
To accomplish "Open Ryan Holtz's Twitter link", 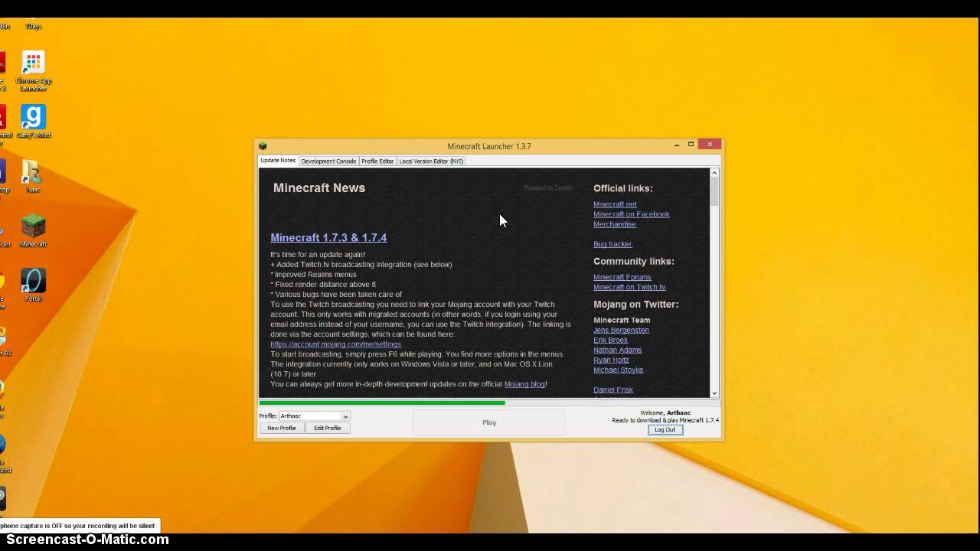I will click(611, 360).
